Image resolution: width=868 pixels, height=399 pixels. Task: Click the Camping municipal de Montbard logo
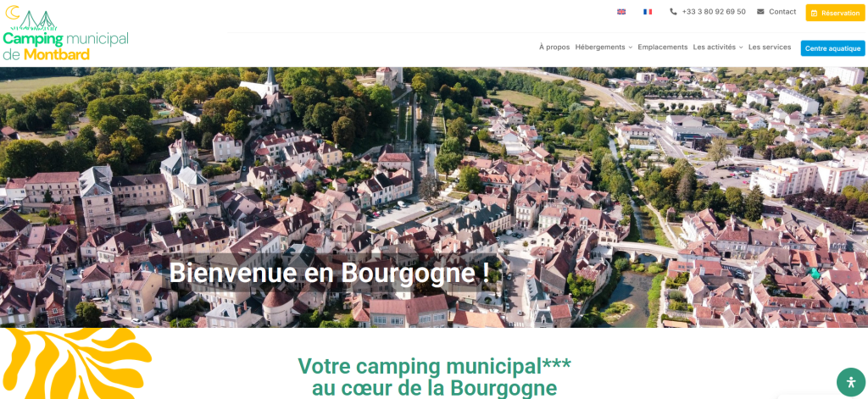click(x=65, y=36)
